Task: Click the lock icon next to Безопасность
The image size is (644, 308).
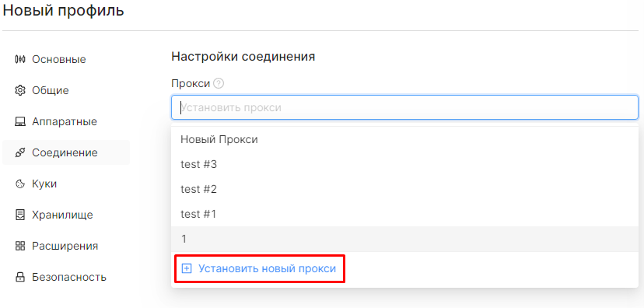Action: coord(20,277)
